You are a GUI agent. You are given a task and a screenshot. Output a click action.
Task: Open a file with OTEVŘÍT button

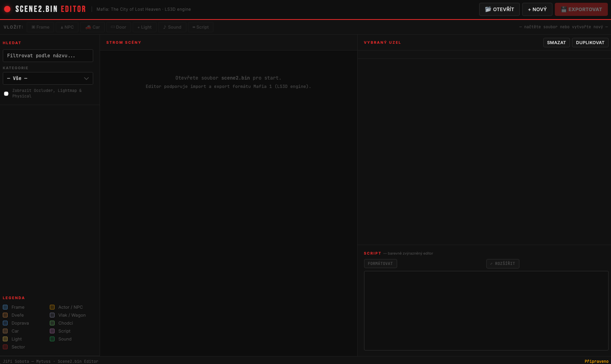coord(499,9)
